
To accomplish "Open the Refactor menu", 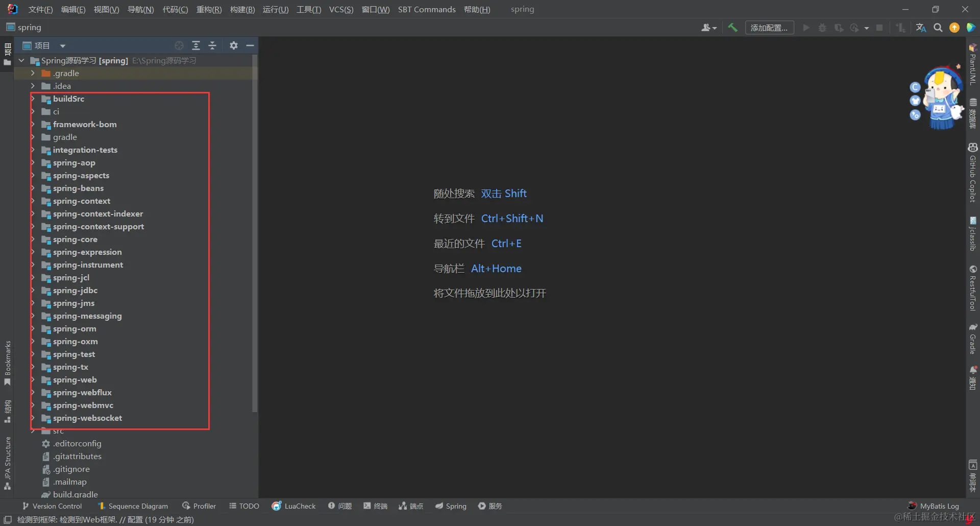I will click(209, 9).
